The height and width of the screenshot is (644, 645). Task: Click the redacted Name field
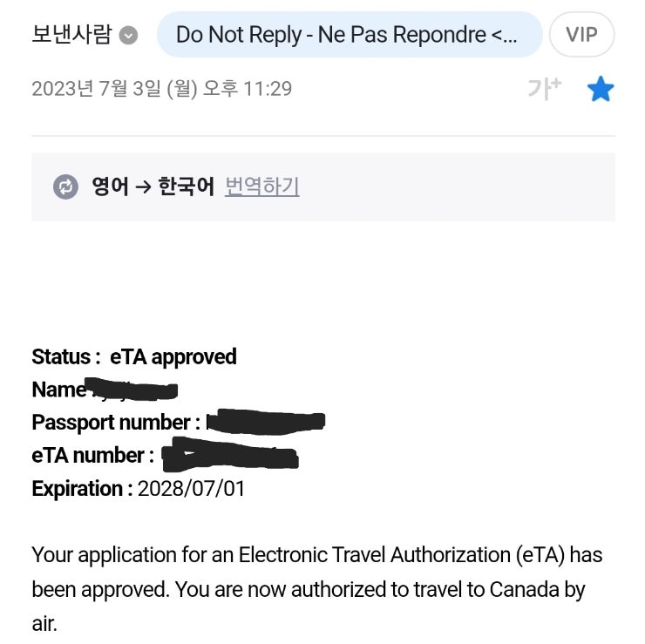(131, 389)
